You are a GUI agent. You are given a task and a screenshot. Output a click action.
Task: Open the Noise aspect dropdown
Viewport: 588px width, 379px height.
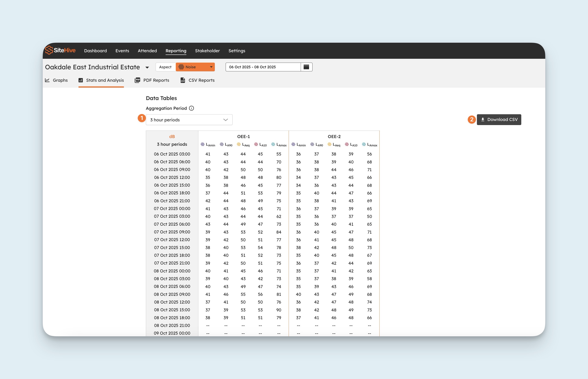click(195, 67)
